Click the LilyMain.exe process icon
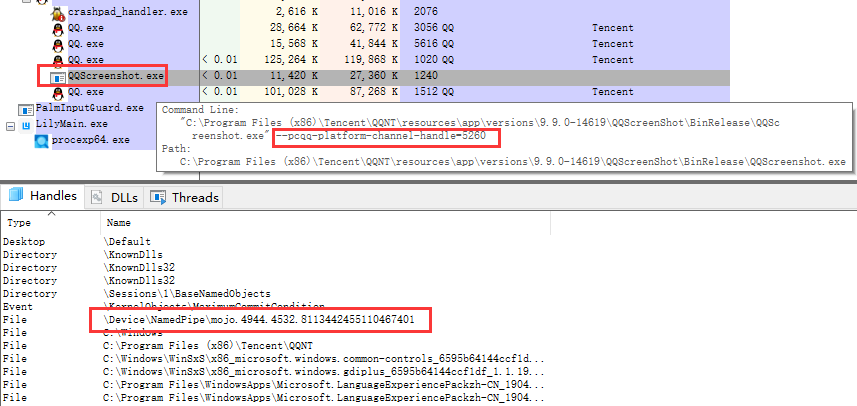 (26, 125)
